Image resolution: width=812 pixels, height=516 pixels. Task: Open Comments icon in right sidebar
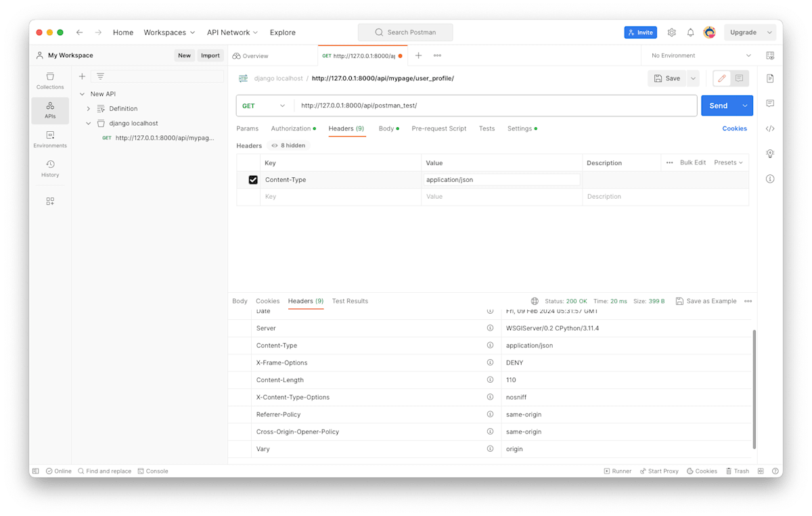click(x=770, y=103)
